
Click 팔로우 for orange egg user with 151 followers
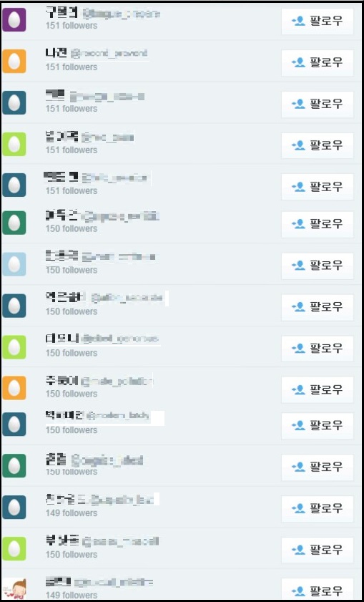[318, 62]
